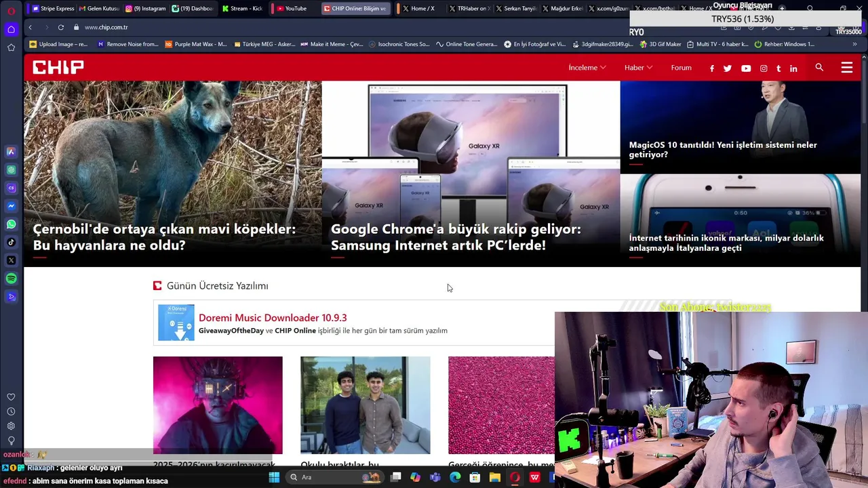
Task: Open the Remove Noise from bookmark
Action: (127, 44)
